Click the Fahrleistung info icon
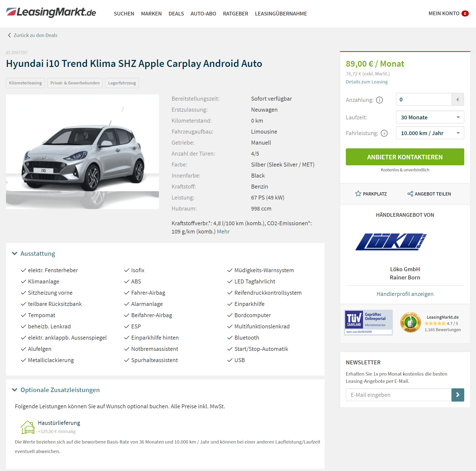476x471 pixels. click(384, 133)
